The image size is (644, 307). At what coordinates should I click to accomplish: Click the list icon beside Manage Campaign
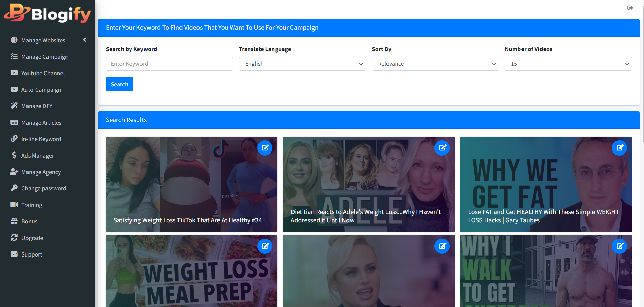tap(14, 56)
